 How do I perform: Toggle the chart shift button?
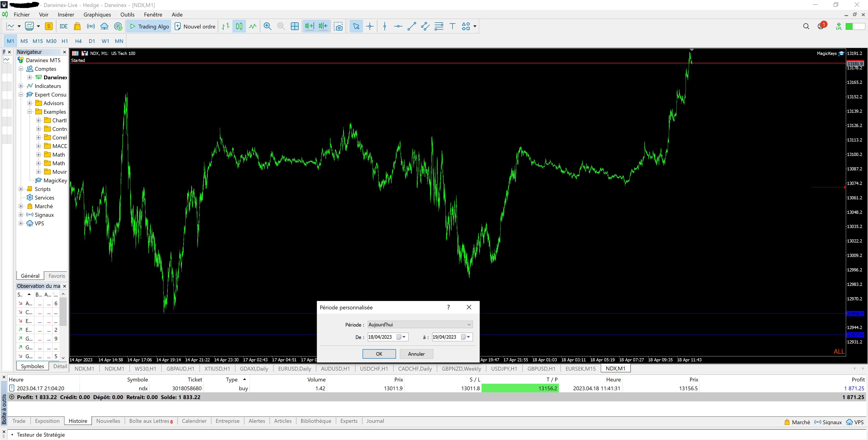point(323,26)
